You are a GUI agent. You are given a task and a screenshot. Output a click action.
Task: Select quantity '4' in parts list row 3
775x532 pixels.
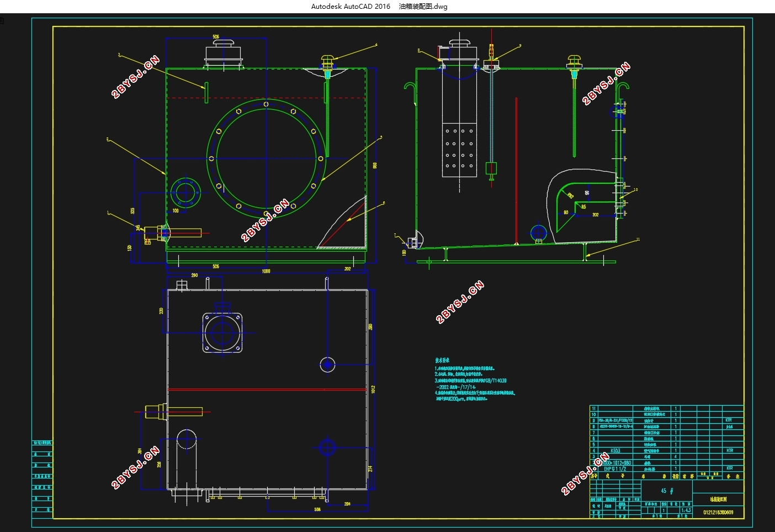[x=675, y=456]
